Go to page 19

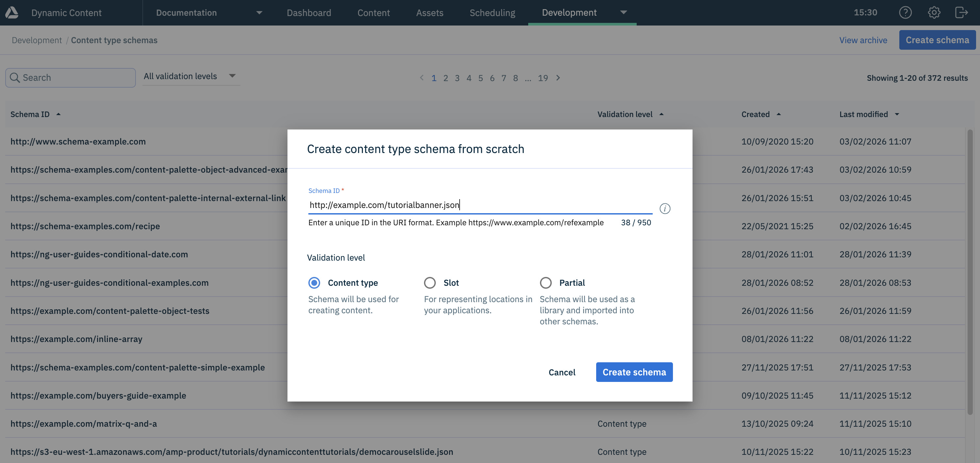pos(543,78)
